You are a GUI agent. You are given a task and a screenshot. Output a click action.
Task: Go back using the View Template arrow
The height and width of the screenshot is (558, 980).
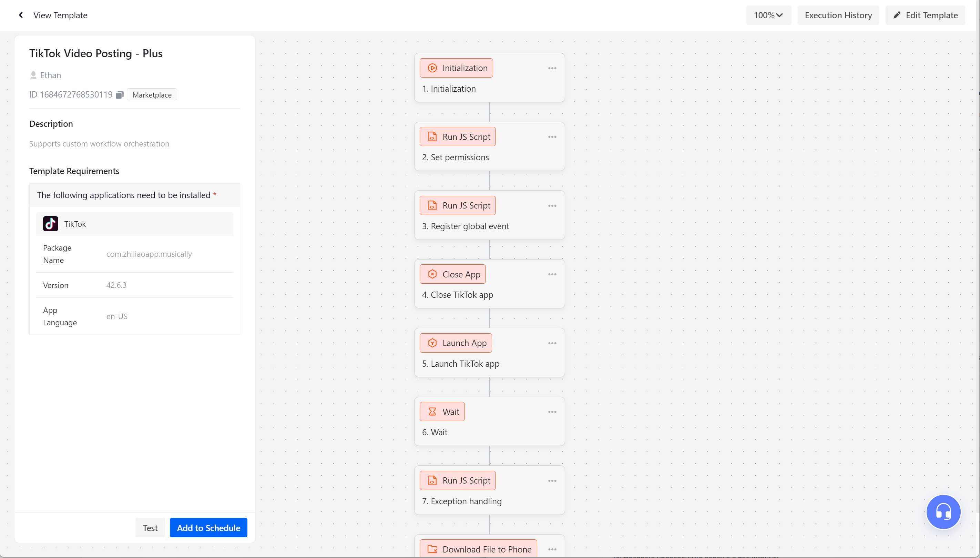21,15
